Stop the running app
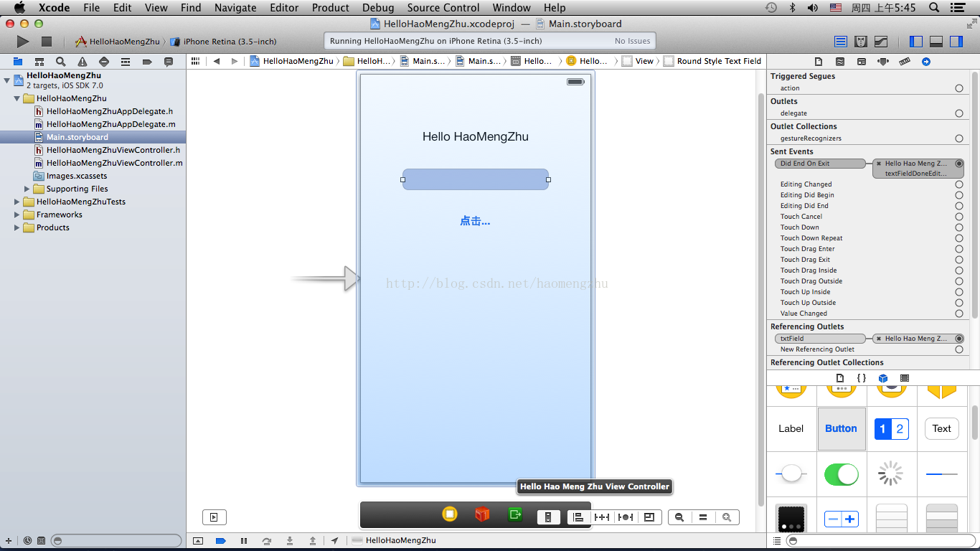Image resolution: width=980 pixels, height=551 pixels. [47, 42]
